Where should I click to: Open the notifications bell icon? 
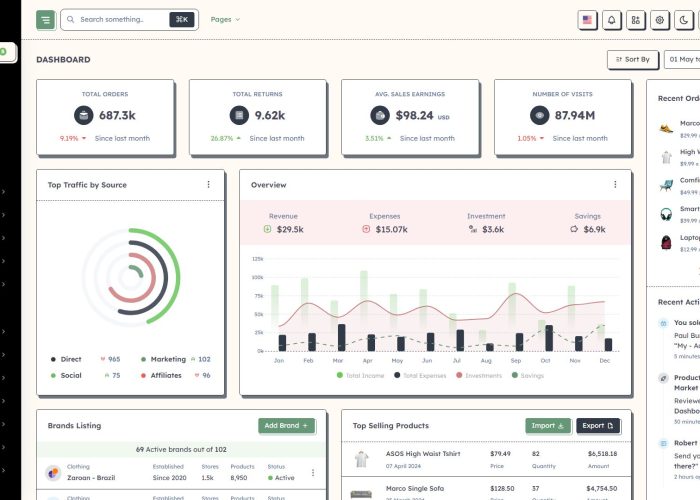611,20
